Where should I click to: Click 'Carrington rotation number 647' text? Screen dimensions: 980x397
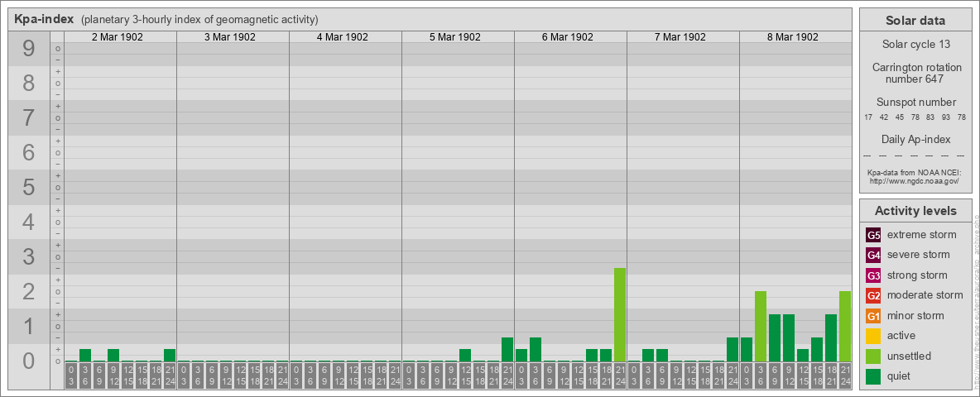pos(915,73)
